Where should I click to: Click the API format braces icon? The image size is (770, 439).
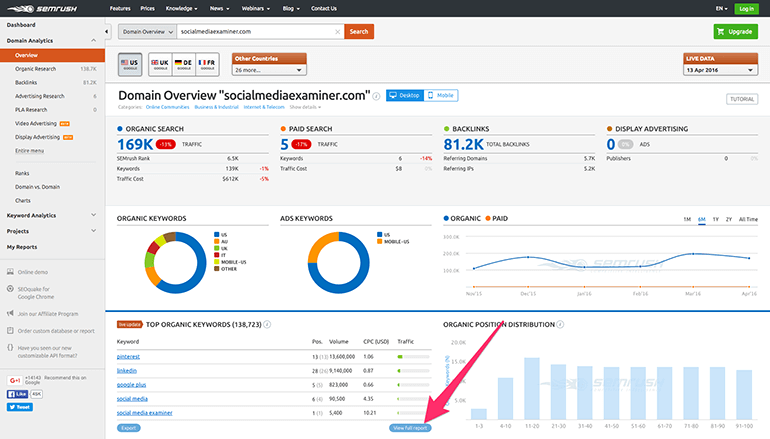click(10, 348)
